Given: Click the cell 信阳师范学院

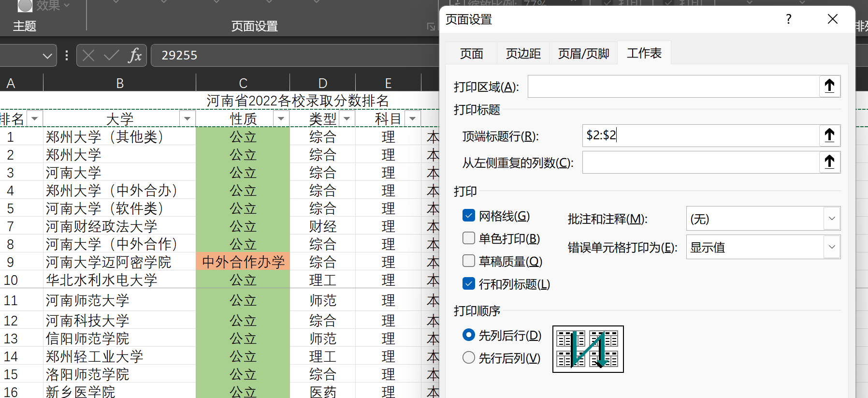Looking at the screenshot, I should 120,339.
